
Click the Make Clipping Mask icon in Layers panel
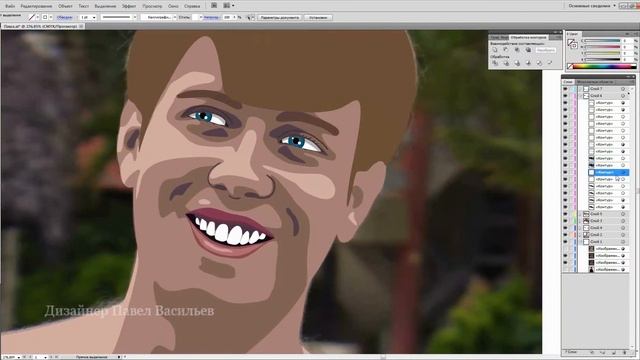click(592, 352)
